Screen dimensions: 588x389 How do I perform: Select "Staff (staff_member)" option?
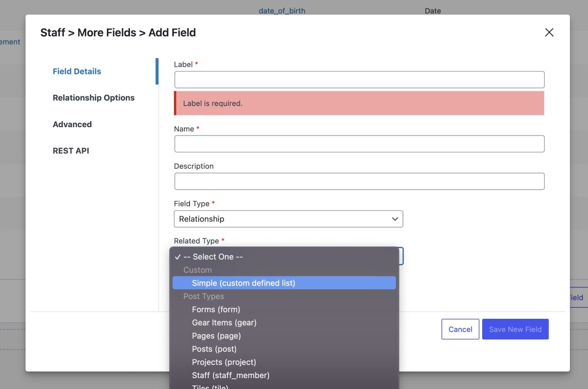230,375
